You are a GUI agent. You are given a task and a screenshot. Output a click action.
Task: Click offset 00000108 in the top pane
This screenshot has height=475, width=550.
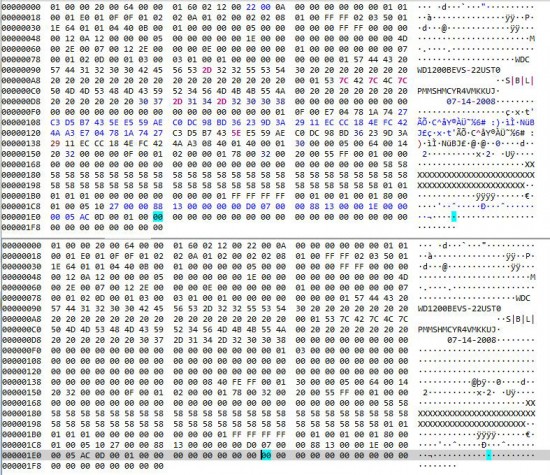[x=21, y=122]
